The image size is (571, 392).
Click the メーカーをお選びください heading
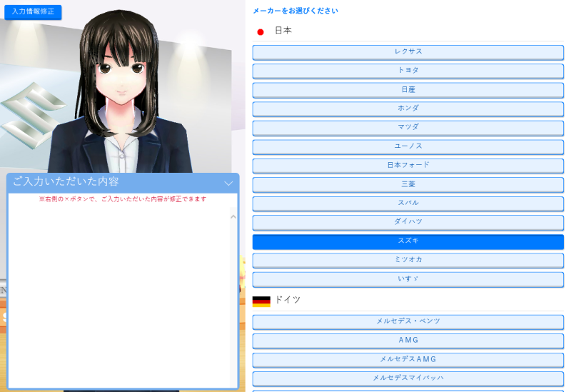point(295,11)
